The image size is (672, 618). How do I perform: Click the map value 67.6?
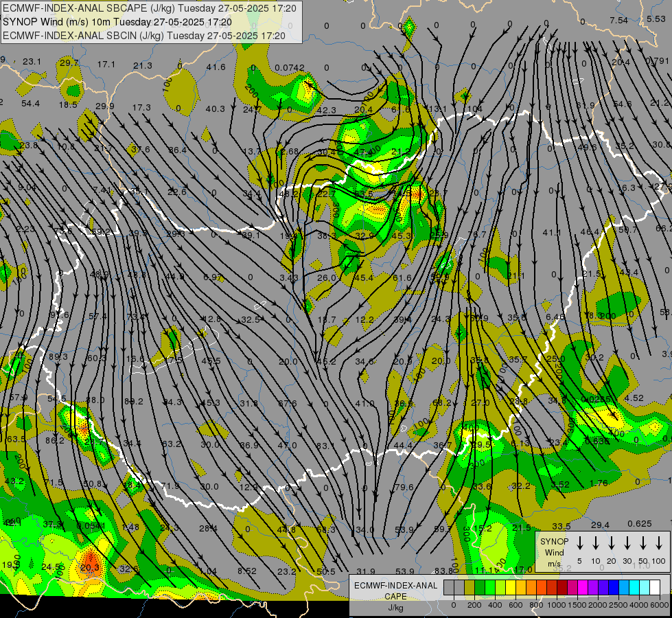click(287, 403)
